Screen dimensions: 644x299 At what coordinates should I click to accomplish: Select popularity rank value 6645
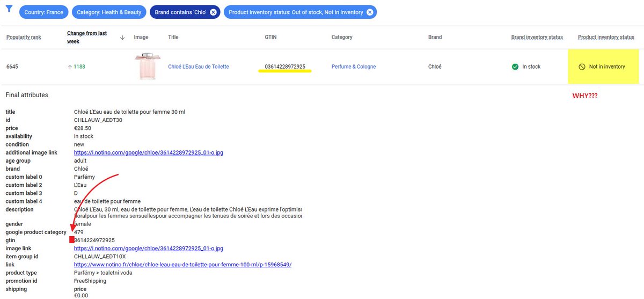coord(12,67)
